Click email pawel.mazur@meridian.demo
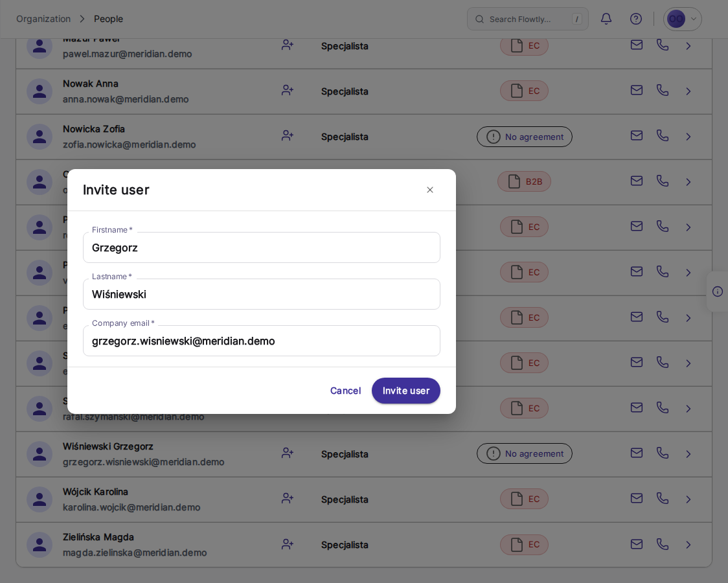This screenshot has height=583, width=728. [x=127, y=54]
